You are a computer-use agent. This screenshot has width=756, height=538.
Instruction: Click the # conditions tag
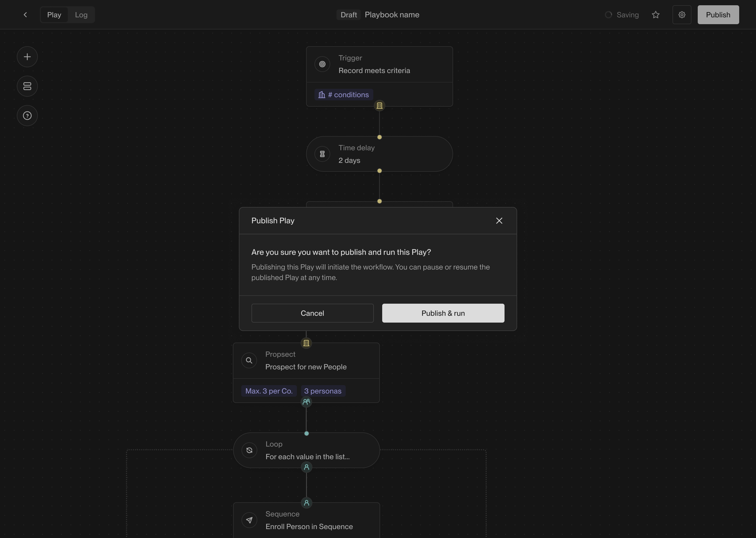(x=344, y=95)
